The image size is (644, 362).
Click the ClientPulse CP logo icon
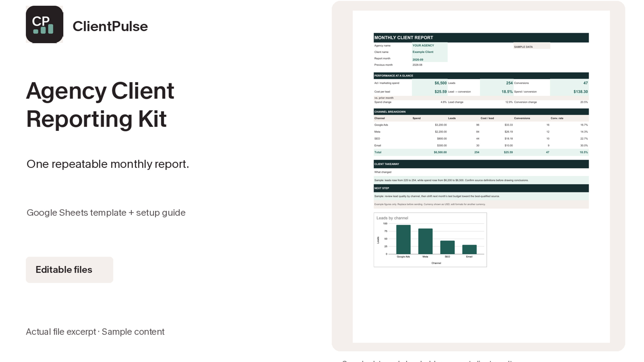(x=44, y=24)
